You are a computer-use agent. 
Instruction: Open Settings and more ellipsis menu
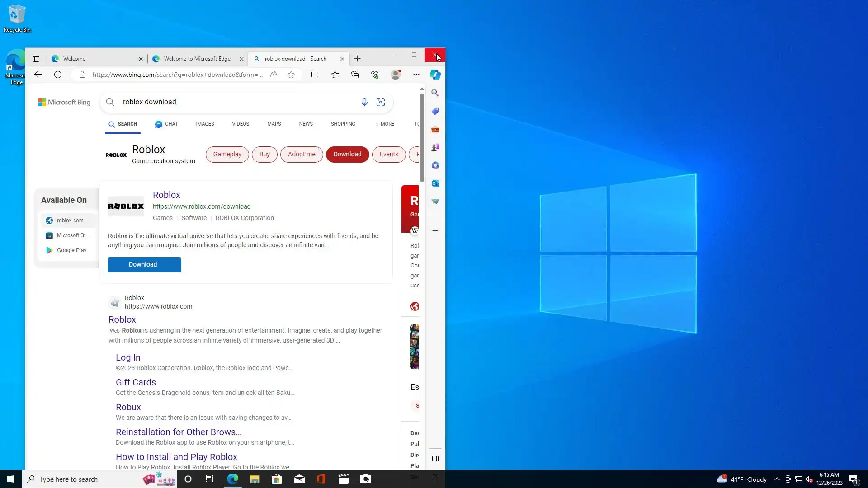[416, 75]
